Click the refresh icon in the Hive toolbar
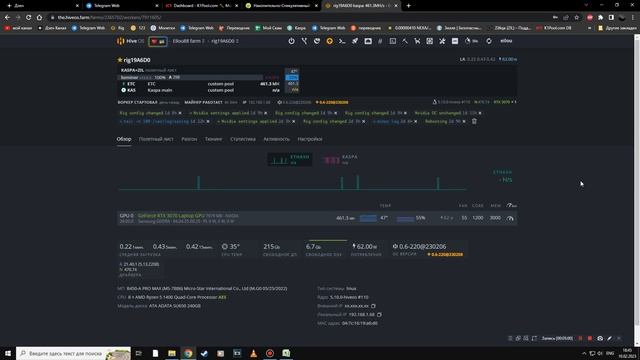This screenshot has width=640, height=360. pos(489,41)
